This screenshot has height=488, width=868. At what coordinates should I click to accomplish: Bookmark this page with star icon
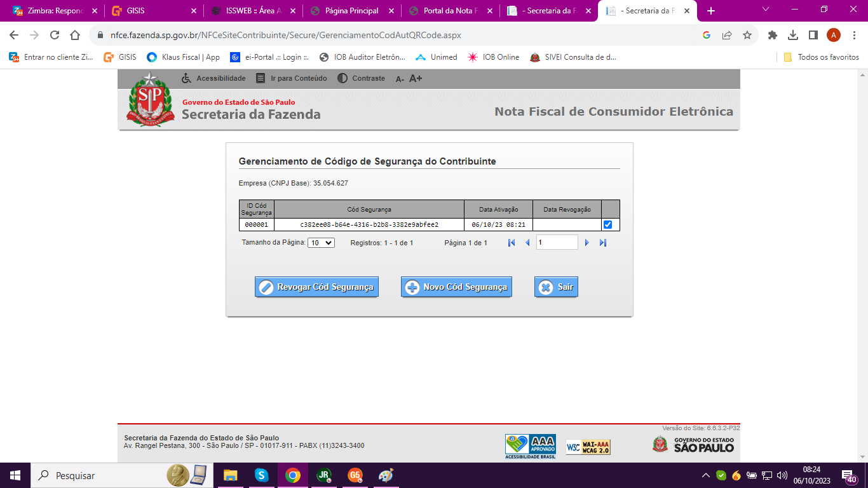tap(747, 36)
